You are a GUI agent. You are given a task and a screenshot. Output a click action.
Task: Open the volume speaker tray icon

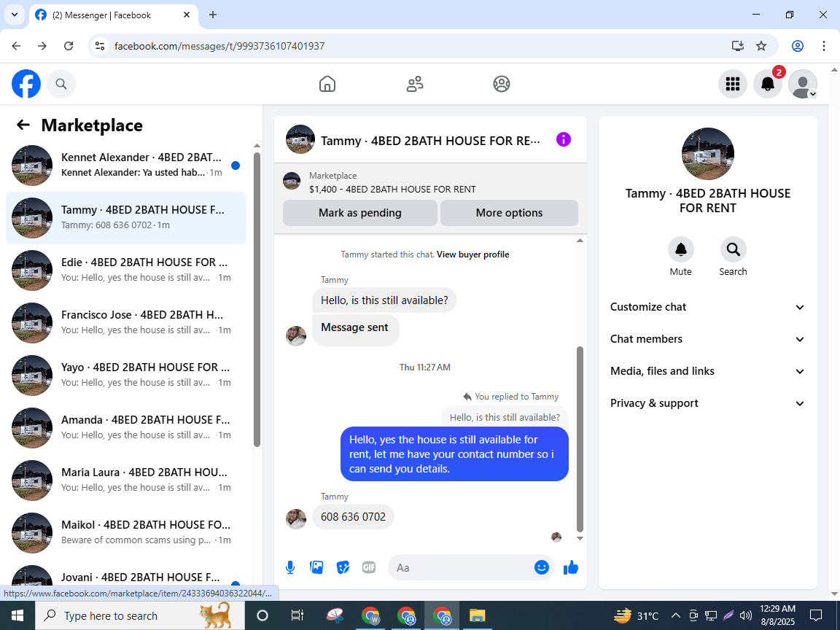point(745,615)
